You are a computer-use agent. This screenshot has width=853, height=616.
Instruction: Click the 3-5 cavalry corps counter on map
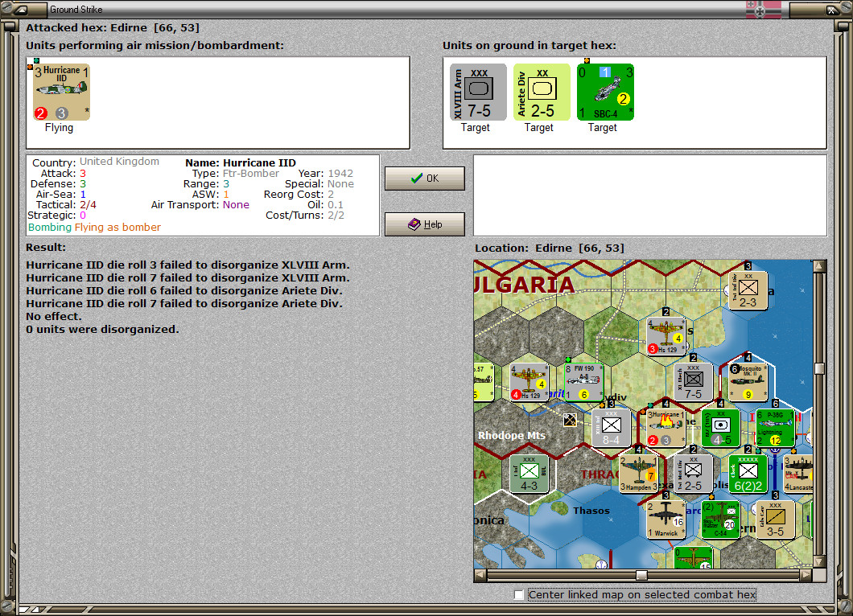pos(775,519)
